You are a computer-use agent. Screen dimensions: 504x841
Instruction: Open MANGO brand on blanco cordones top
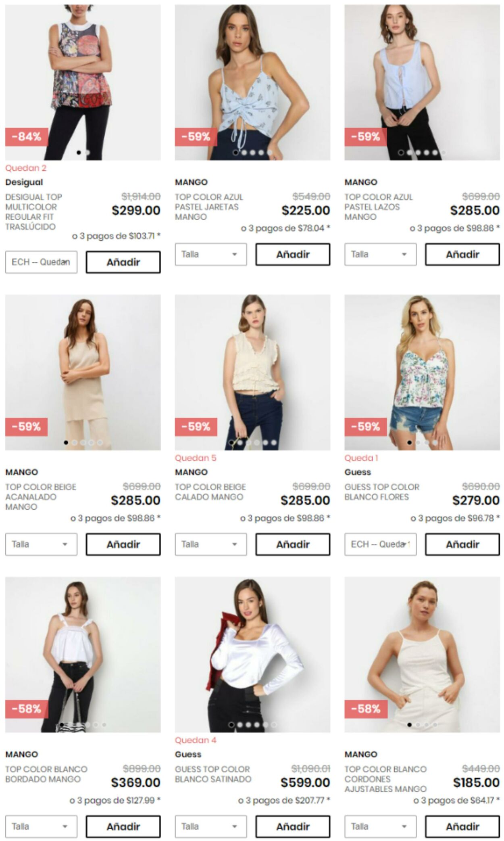tap(361, 754)
